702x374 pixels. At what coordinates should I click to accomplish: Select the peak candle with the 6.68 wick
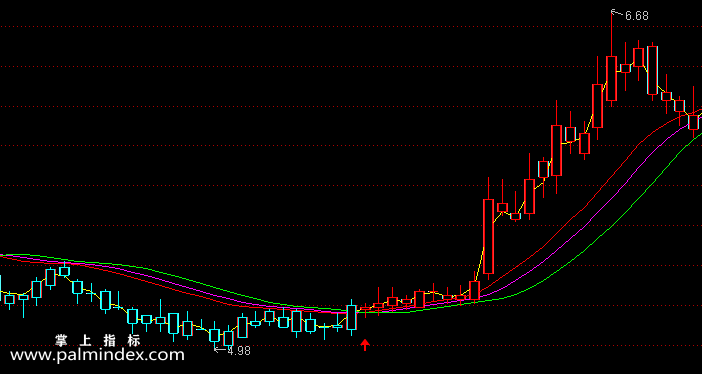[611, 78]
